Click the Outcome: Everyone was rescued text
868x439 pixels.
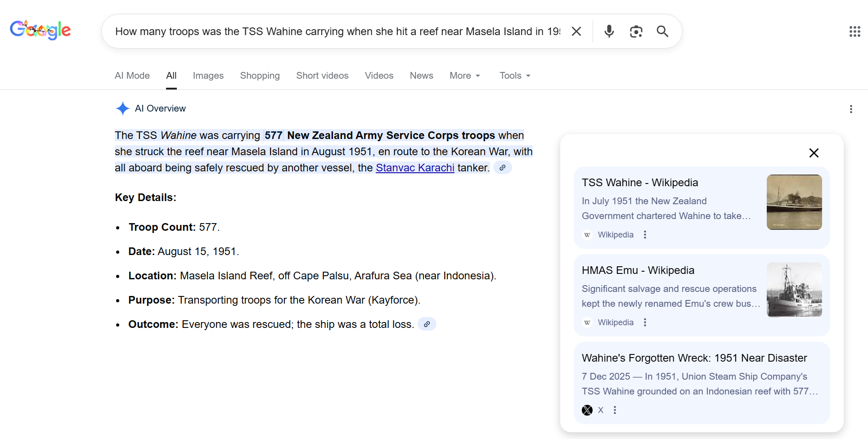pos(271,324)
